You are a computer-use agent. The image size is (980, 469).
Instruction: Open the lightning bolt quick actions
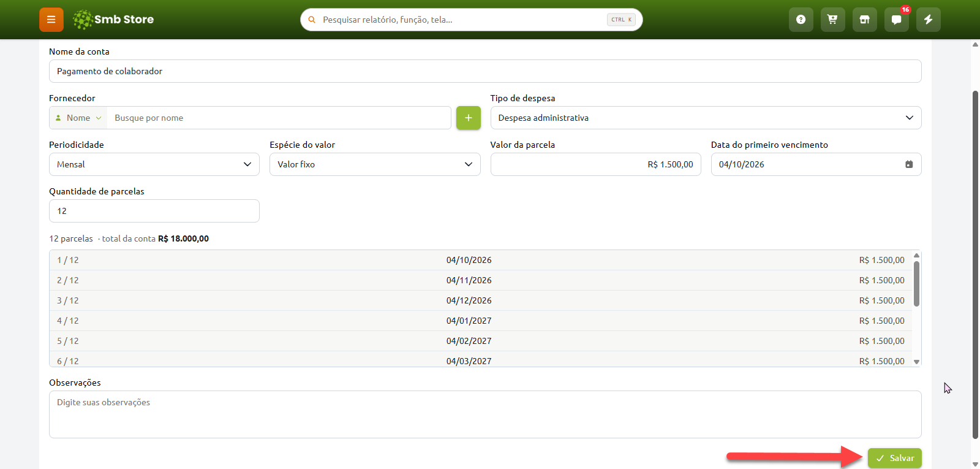928,20
